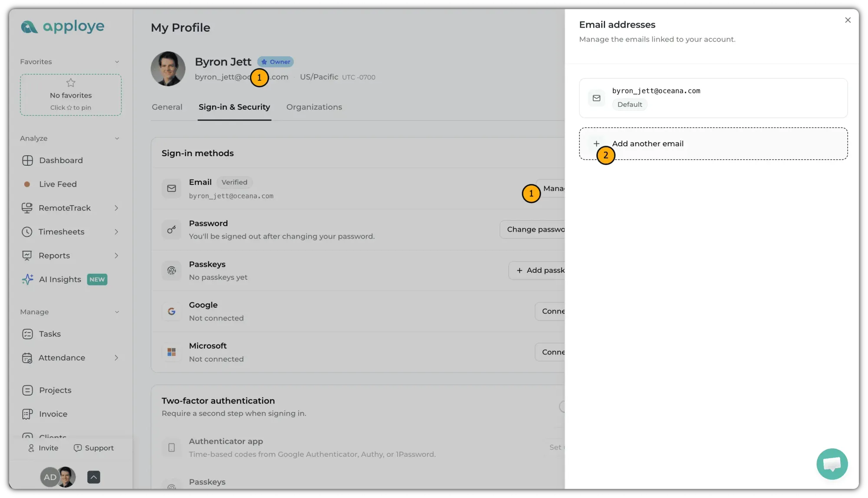868x498 pixels.
Task: Collapse the Favorites section
Action: (117, 62)
